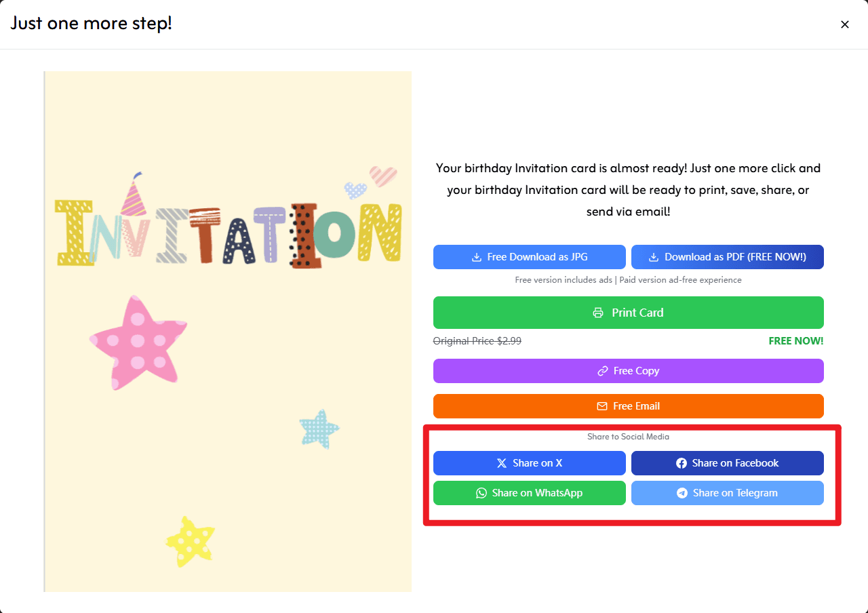Click the Telegram paper plane icon

[x=682, y=493]
